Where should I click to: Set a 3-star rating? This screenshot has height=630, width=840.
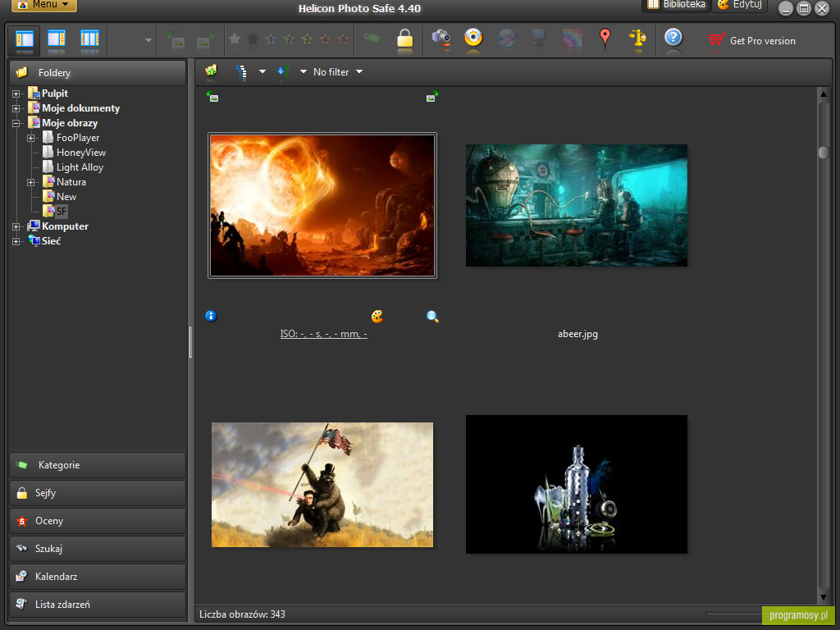[307, 39]
